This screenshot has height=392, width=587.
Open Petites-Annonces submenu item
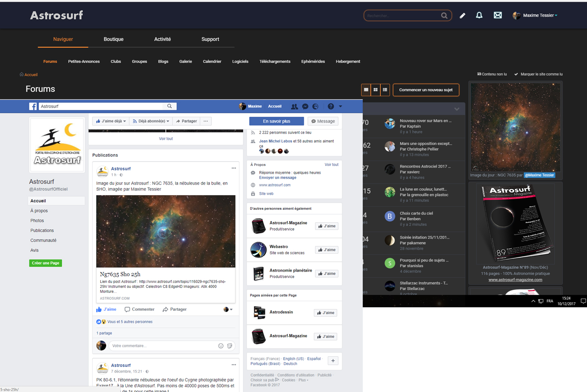tap(84, 61)
